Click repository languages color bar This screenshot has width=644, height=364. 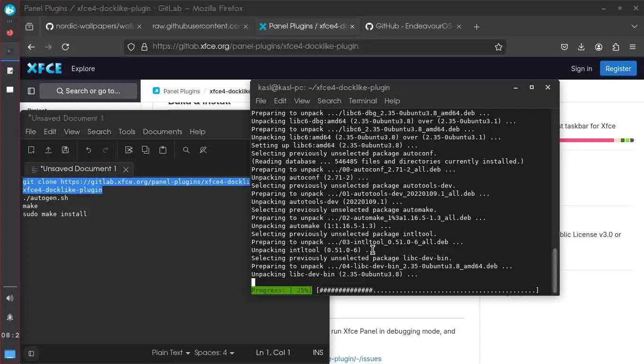pos(596,140)
